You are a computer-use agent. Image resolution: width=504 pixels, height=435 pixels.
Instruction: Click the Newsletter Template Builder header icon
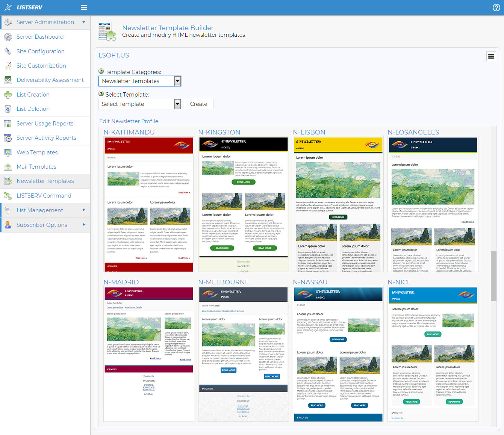(x=107, y=31)
